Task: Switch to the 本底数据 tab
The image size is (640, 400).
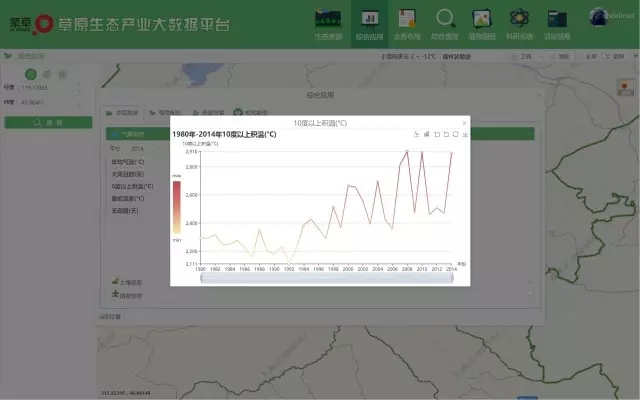Action: pyautogui.click(x=123, y=113)
